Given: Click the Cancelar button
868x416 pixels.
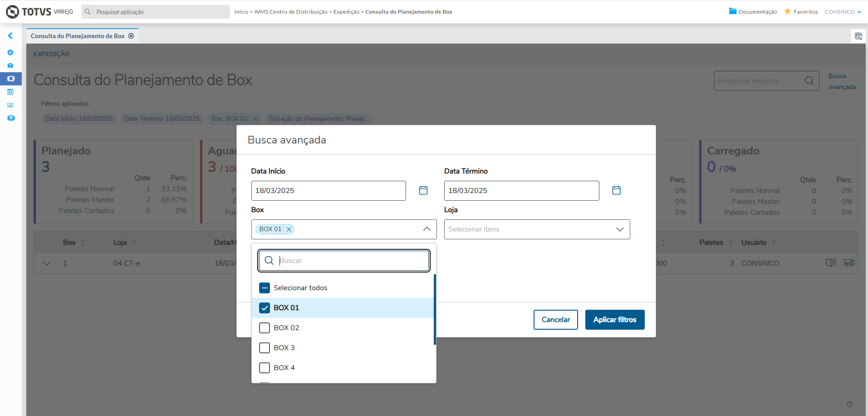Looking at the screenshot, I should (x=555, y=320).
